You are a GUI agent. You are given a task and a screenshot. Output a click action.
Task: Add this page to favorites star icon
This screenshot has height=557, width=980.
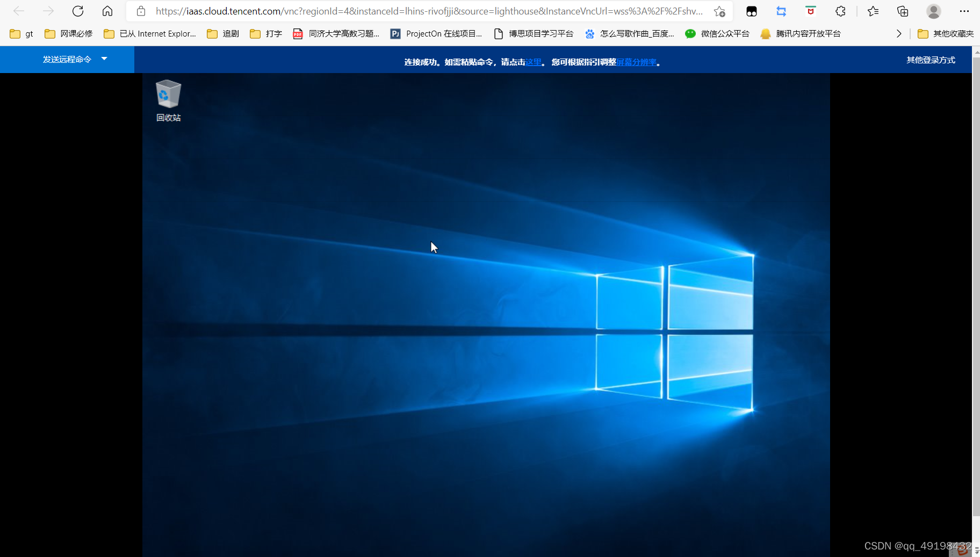pos(719,11)
